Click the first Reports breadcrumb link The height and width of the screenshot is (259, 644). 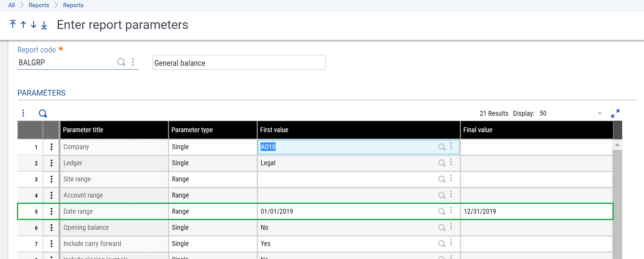[x=39, y=5]
